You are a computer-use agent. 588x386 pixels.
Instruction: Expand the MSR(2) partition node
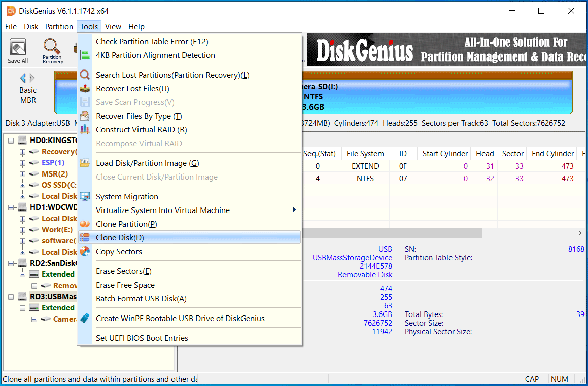pos(22,174)
